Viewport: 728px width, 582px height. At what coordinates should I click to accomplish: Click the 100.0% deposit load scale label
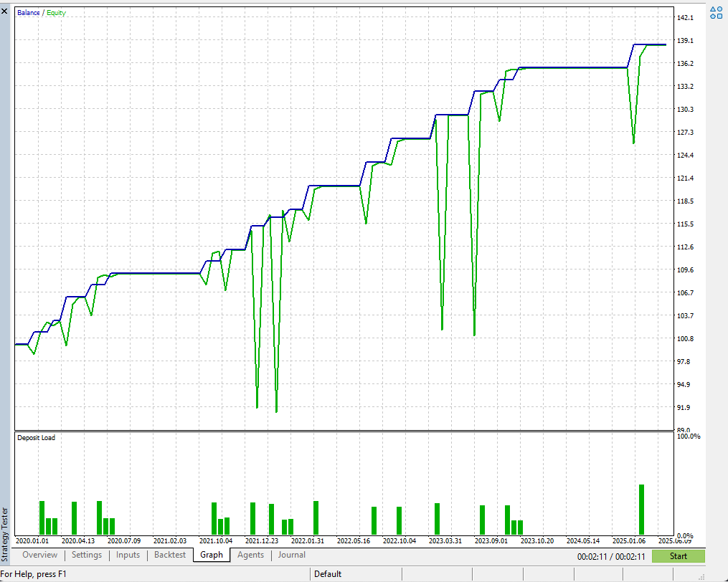click(x=689, y=436)
